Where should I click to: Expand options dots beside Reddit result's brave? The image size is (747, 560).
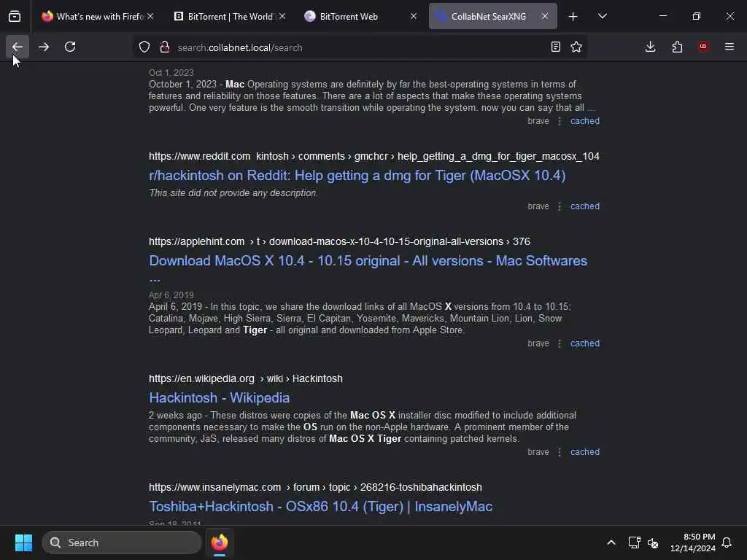point(560,206)
